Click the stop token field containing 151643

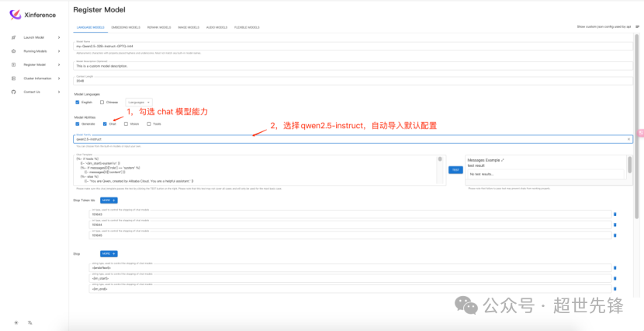(351, 214)
